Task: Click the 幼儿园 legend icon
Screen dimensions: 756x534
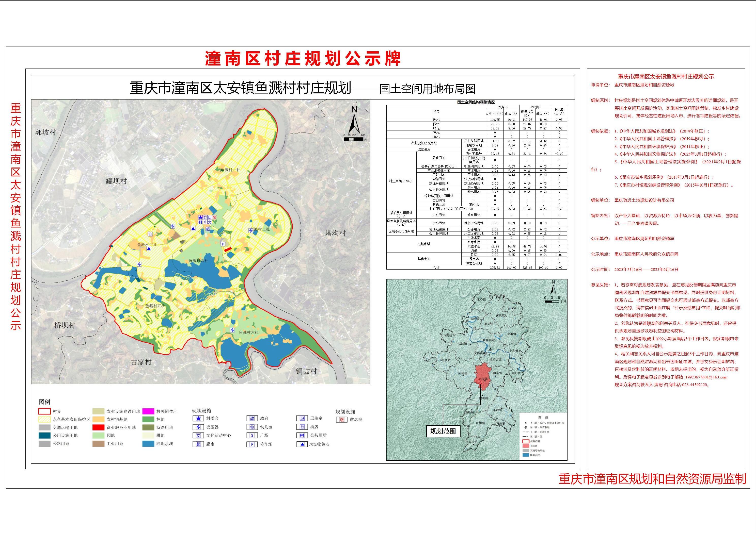Action: click(252, 427)
